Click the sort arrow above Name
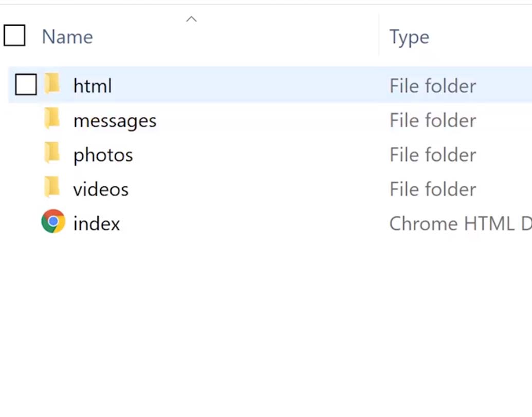 coord(191,20)
